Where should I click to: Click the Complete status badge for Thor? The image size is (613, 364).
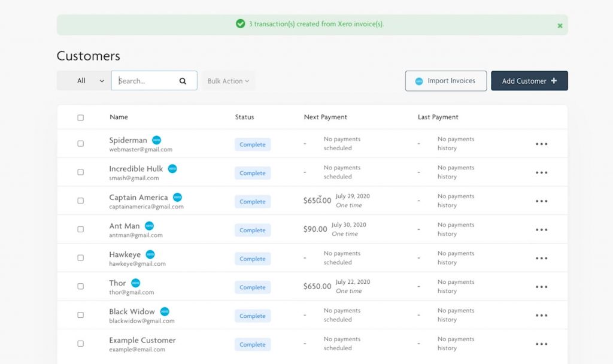(253, 287)
